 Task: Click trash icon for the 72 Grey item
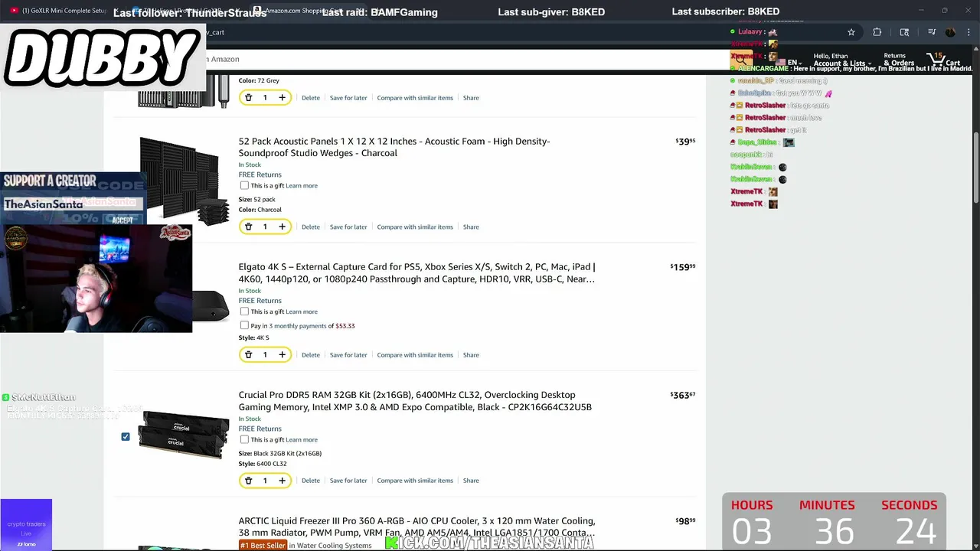(248, 98)
